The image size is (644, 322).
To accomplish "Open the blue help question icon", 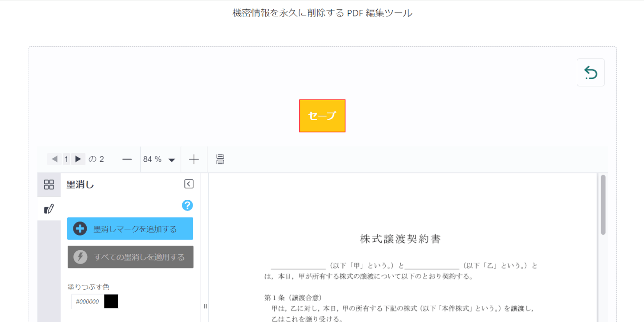I will [x=188, y=206].
